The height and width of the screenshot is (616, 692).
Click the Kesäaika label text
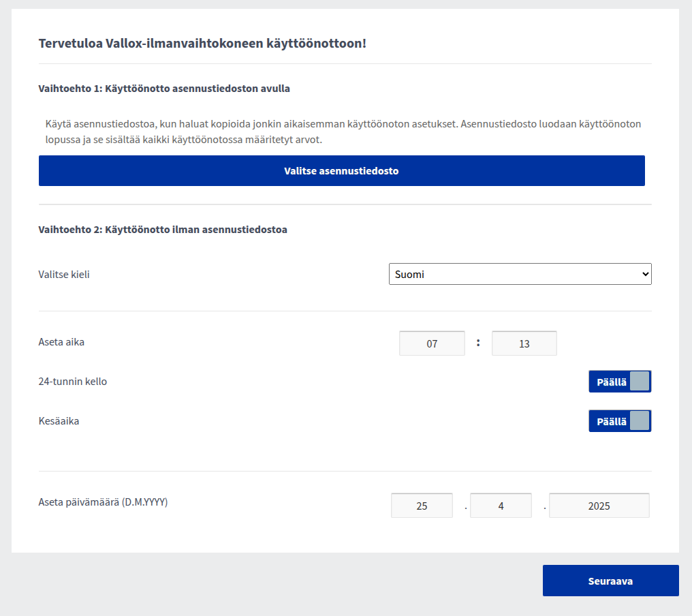tap(59, 421)
